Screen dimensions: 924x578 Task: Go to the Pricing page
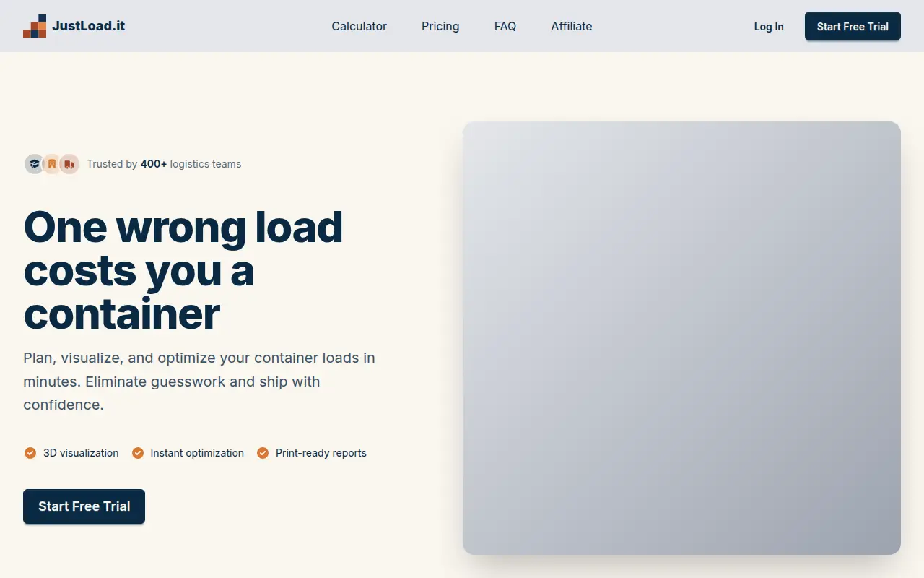440,26
